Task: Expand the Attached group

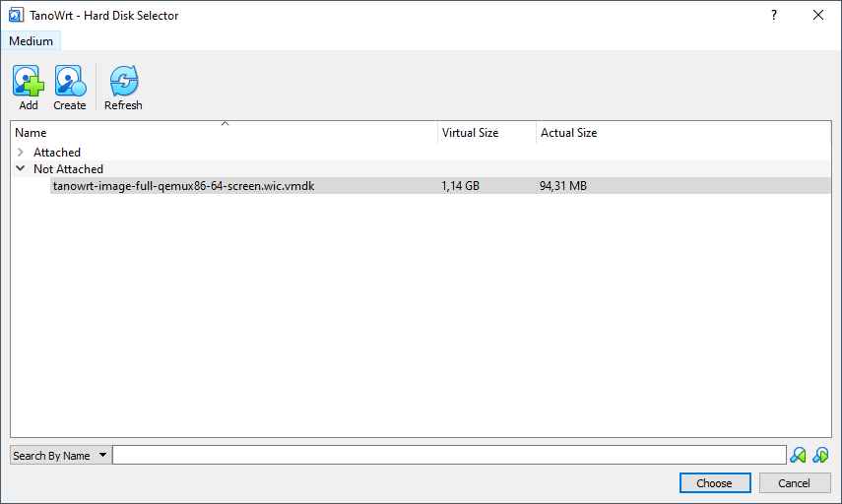Action: pyautogui.click(x=21, y=153)
